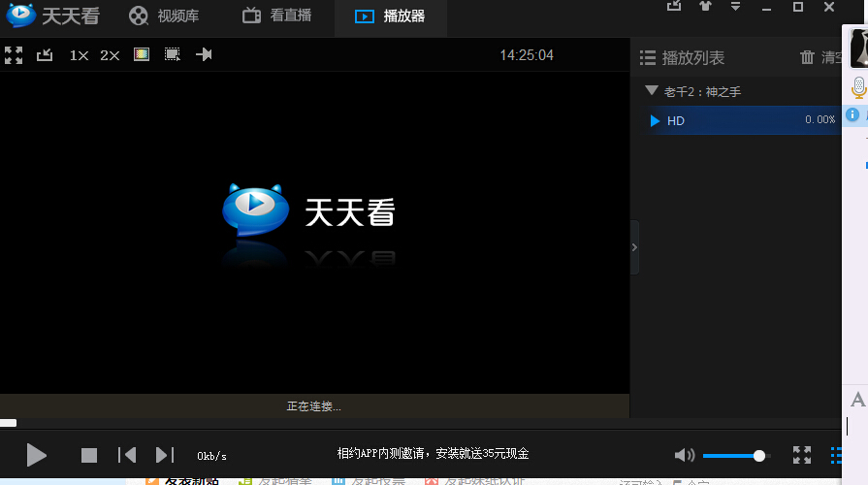
Task: Open the 视频库 video library tab
Action: click(164, 16)
